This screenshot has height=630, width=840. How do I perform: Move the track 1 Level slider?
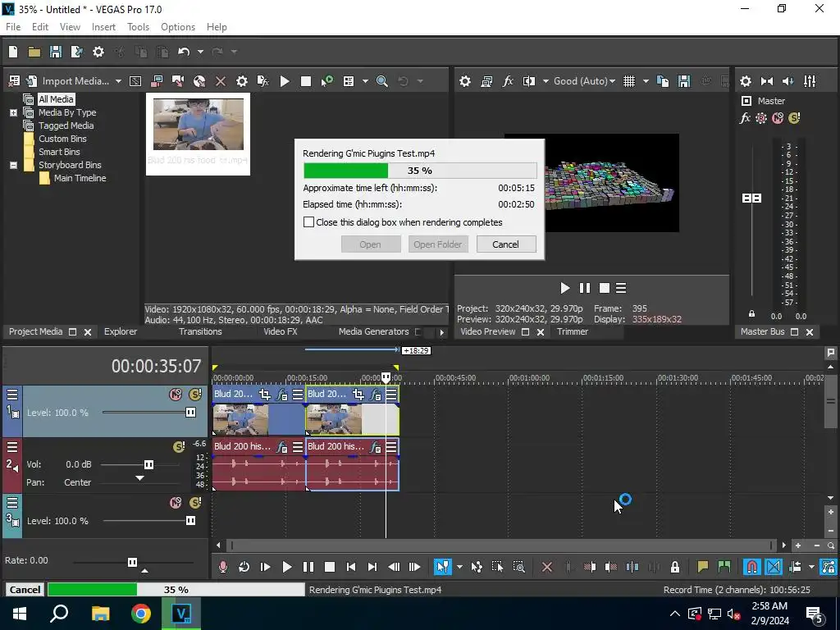point(190,413)
